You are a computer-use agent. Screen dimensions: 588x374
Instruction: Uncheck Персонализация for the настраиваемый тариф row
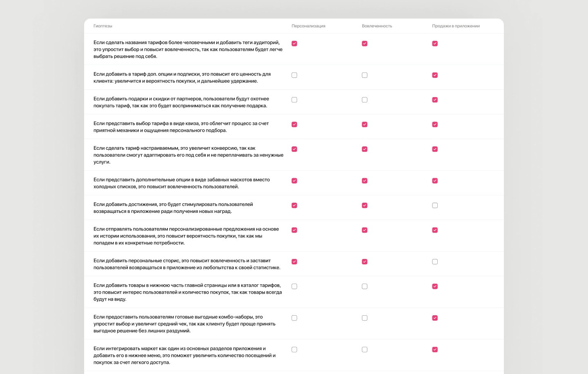coord(294,149)
